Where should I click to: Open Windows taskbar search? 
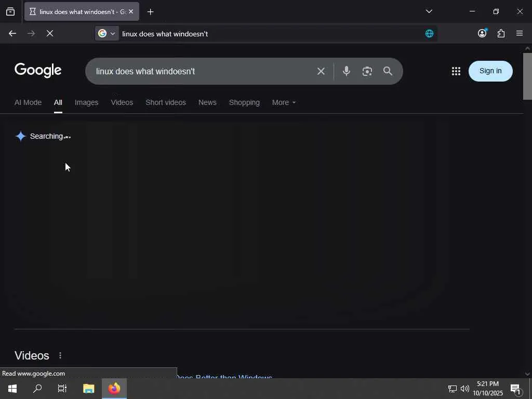(37, 389)
